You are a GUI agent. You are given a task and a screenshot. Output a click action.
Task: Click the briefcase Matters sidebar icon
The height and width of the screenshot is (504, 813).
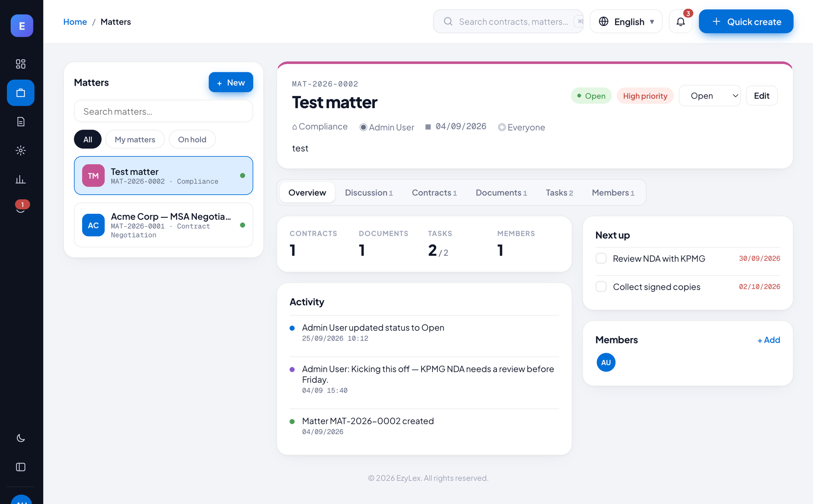point(21,93)
